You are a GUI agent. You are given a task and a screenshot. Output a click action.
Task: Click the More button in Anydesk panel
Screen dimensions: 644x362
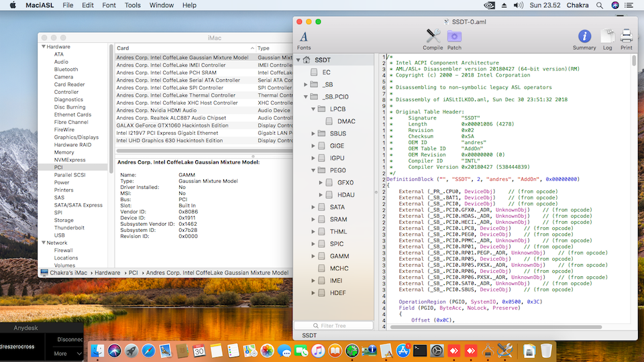click(64, 353)
